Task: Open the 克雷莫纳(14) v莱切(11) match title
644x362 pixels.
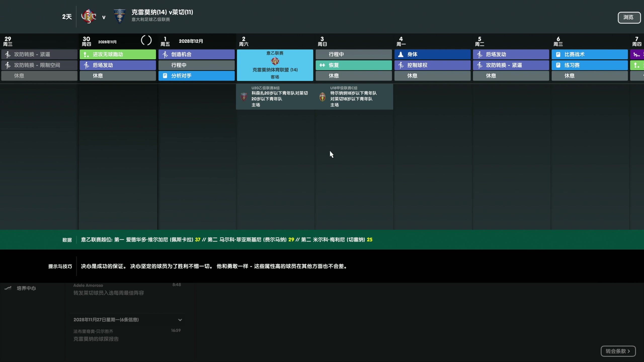Action: pyautogui.click(x=162, y=12)
